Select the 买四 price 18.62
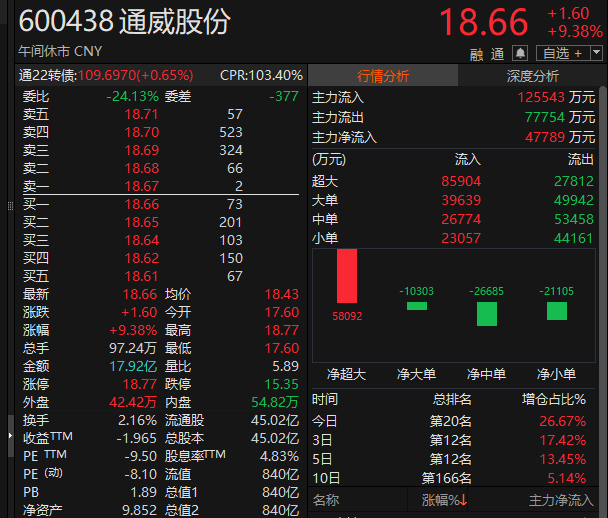This screenshot has height=518, width=608. pos(142,258)
